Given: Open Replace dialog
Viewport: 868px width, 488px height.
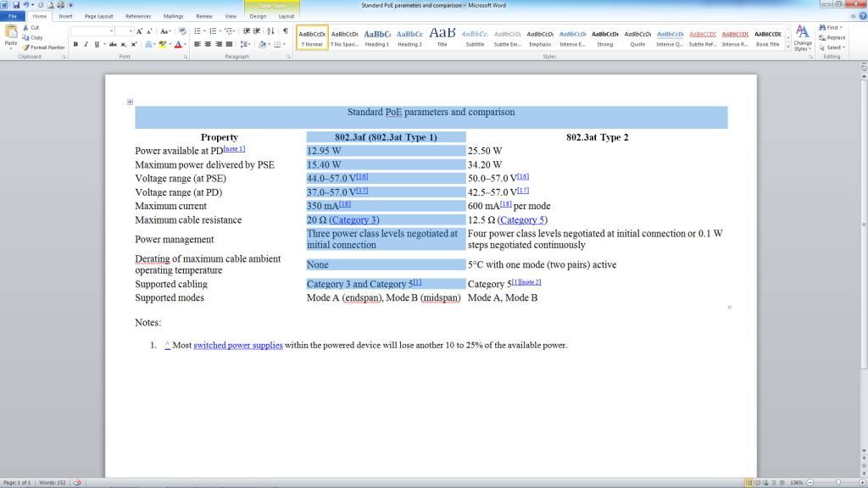Looking at the screenshot, I should 832,37.
